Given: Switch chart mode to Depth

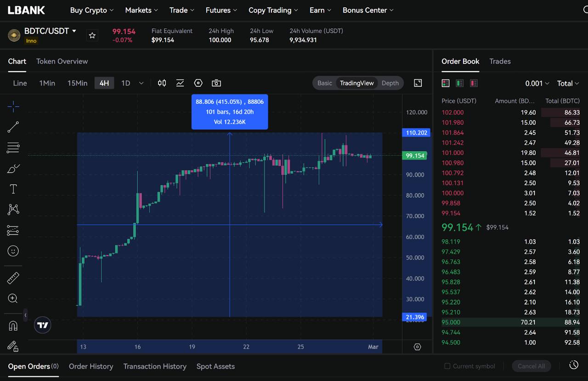Looking at the screenshot, I should point(390,83).
